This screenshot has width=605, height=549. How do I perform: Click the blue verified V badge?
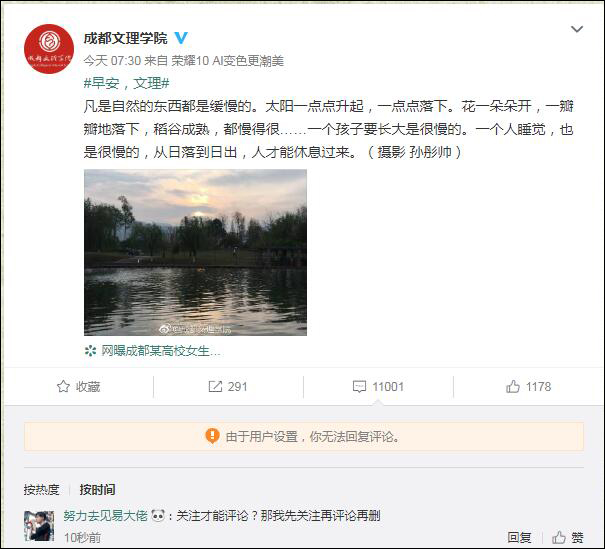click(x=180, y=38)
